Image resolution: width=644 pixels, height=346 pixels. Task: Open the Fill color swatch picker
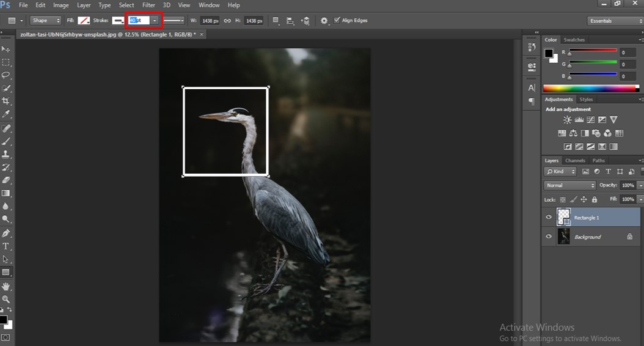pyautogui.click(x=84, y=21)
